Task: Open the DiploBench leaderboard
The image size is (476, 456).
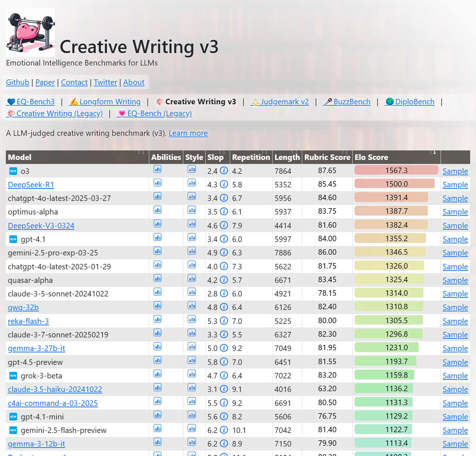Action: [410, 102]
